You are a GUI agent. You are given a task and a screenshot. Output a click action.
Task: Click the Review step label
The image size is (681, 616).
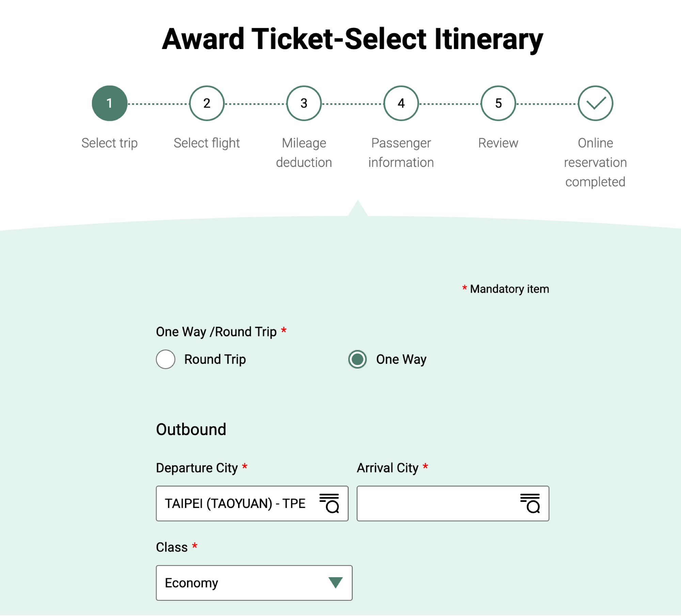coord(498,143)
